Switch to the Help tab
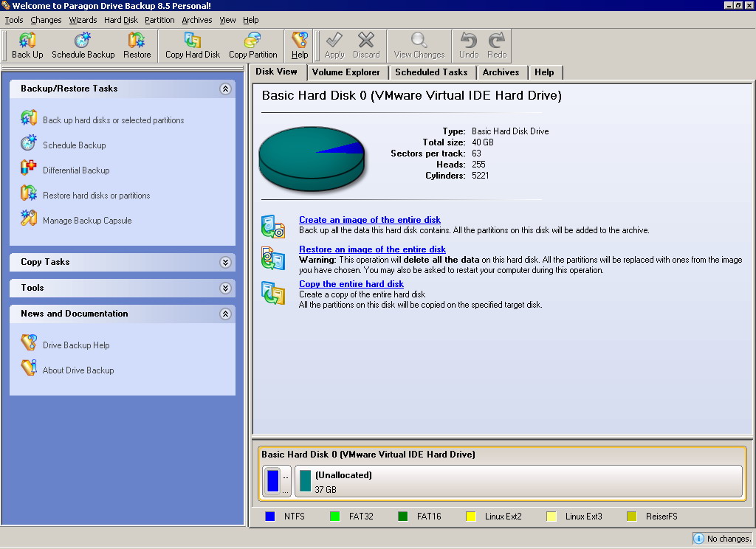 [544, 72]
